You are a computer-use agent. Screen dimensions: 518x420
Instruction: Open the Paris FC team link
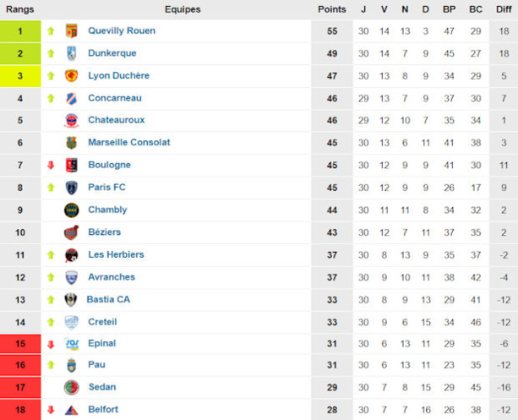(x=106, y=188)
